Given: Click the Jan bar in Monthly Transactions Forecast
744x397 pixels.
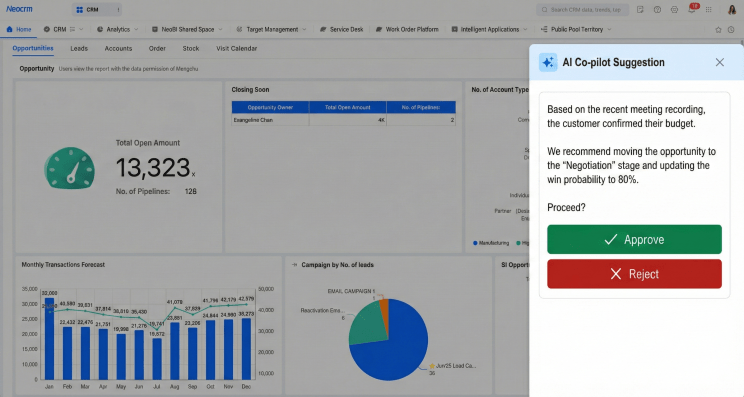Looking at the screenshot, I should [49, 338].
